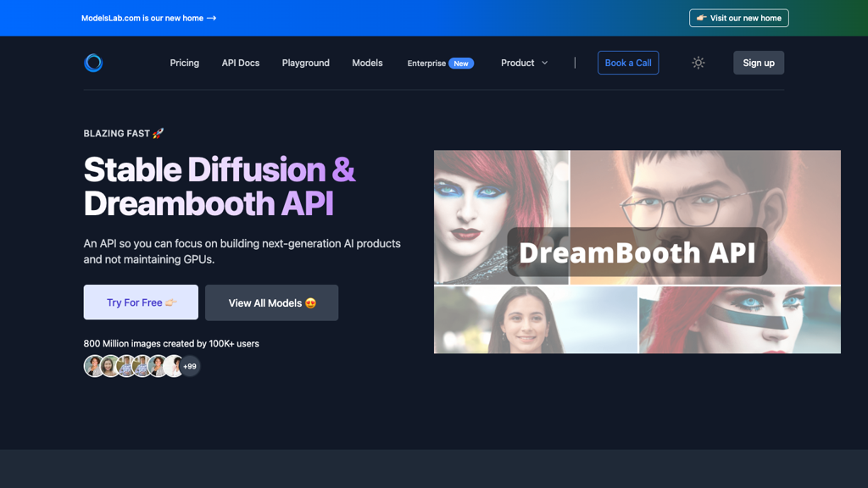Click the smiley emoji on View All Models
The width and height of the screenshot is (868, 488).
(310, 302)
